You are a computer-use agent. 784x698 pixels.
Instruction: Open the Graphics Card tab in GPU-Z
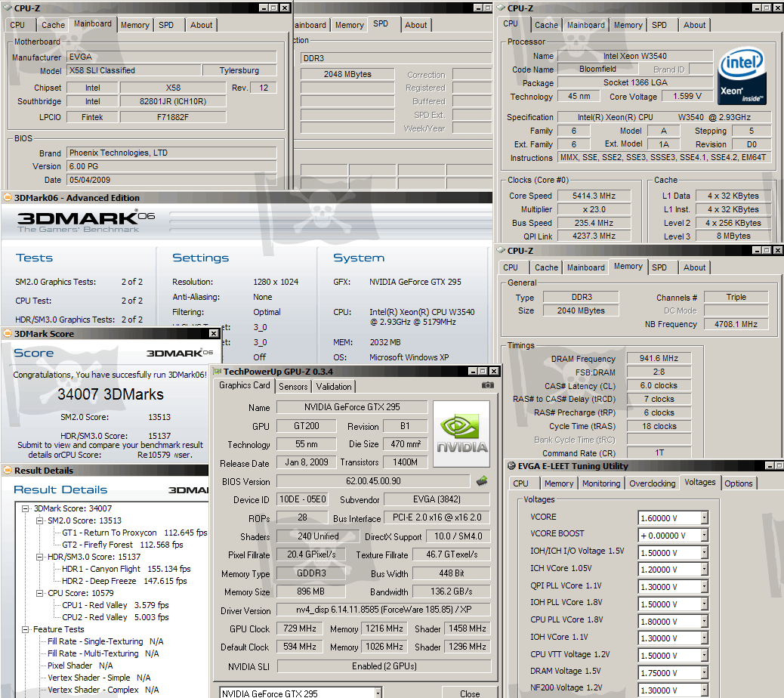pyautogui.click(x=244, y=385)
